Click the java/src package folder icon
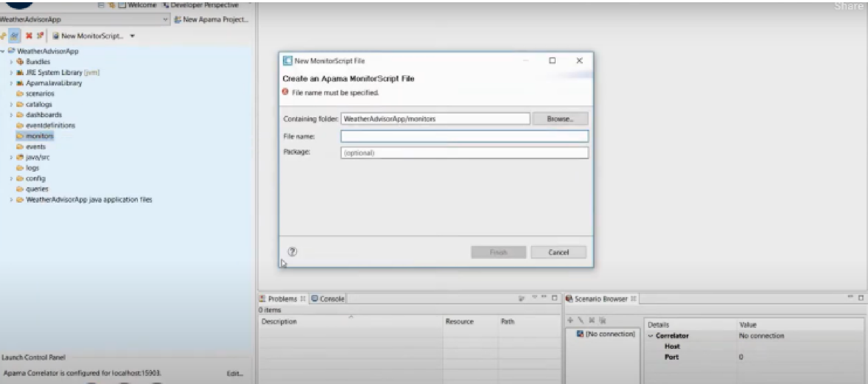This screenshot has width=868, height=384. click(20, 157)
